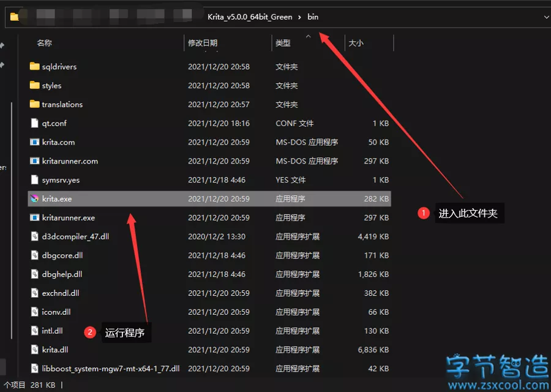Select the dbgcore.dll file icon
The height and width of the screenshot is (392, 551).
point(34,255)
